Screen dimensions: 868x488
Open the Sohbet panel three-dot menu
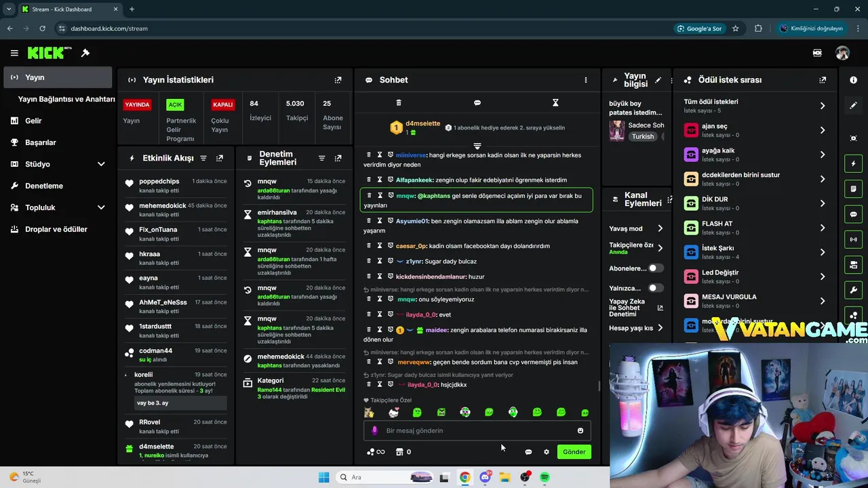pos(586,80)
